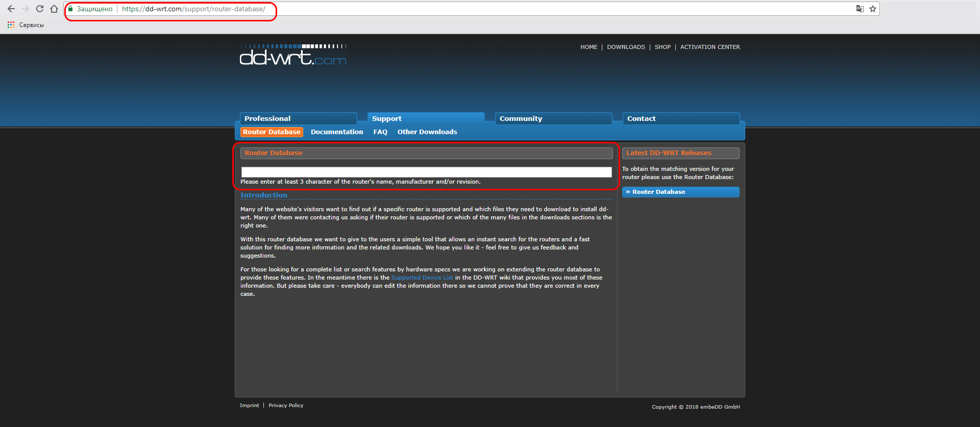The width and height of the screenshot is (980, 427).
Task: Click the green secure padlock icon
Action: (x=71, y=9)
